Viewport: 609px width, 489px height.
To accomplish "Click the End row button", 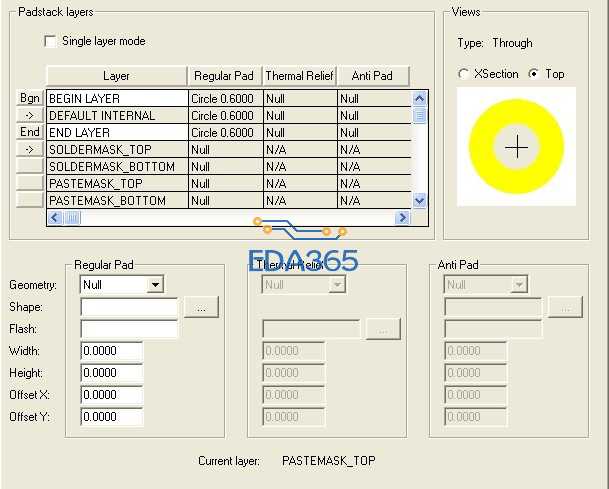I will (x=30, y=132).
